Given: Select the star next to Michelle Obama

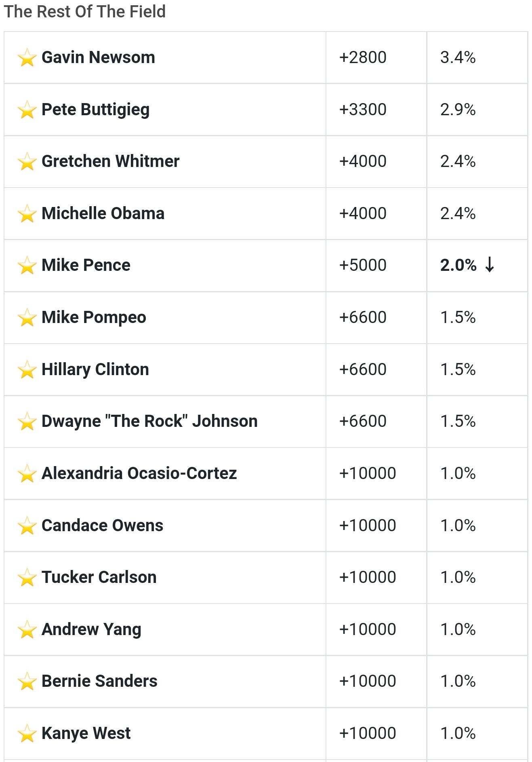Looking at the screenshot, I should pos(27,213).
